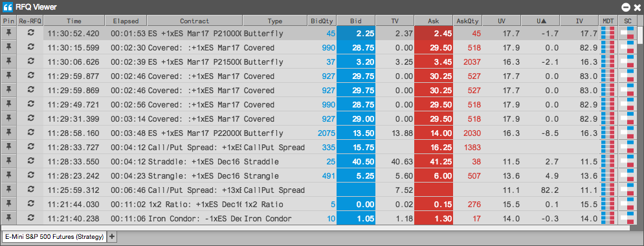Click the SC icon in the 1x2 Ratio row
The image size is (644, 246).
point(627,204)
